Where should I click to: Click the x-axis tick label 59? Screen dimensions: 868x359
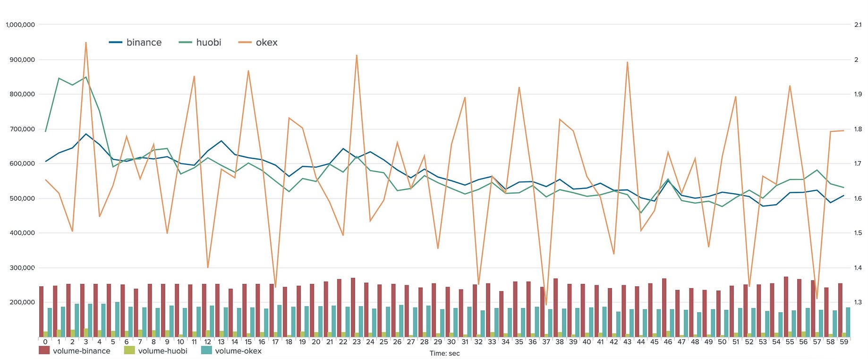[844, 342]
